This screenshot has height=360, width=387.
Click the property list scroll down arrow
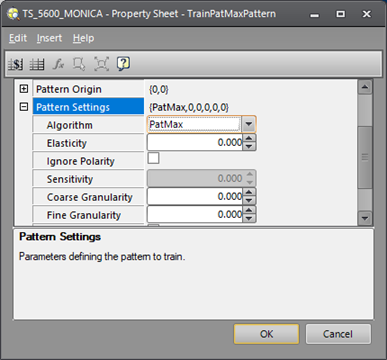coord(365,218)
